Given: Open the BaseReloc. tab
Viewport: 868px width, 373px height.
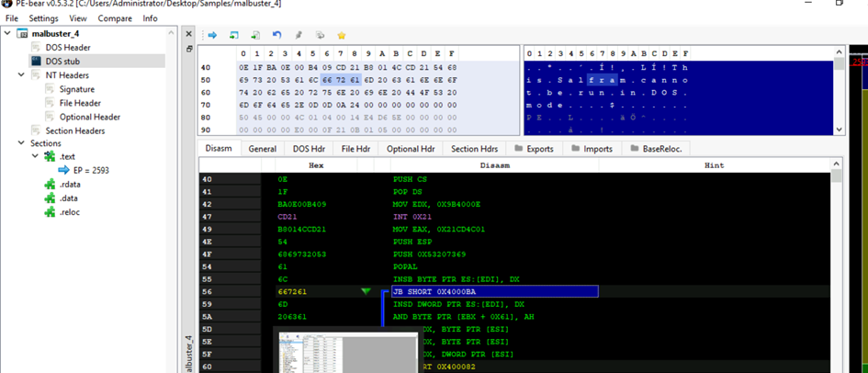Looking at the screenshot, I should [656, 148].
